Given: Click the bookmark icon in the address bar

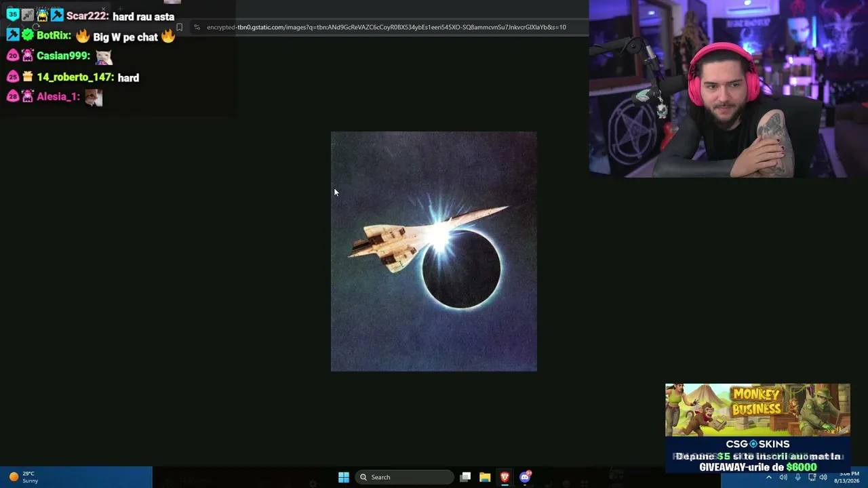Looking at the screenshot, I should [179, 27].
